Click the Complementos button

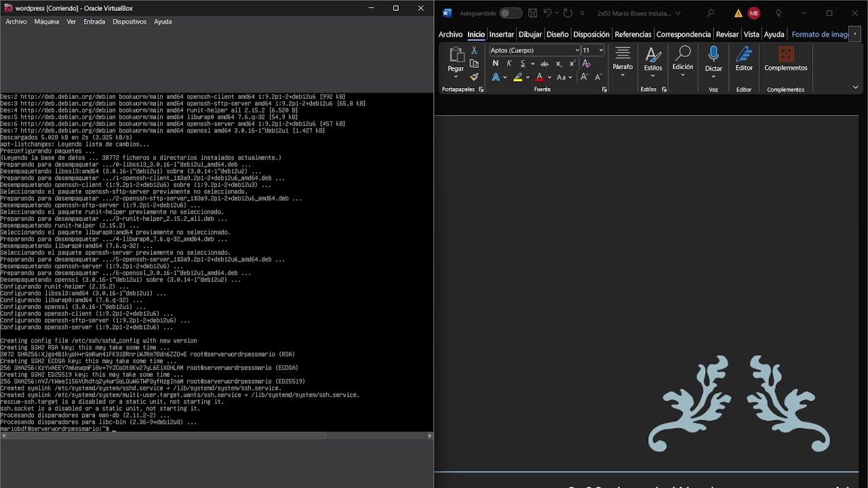[786, 58]
